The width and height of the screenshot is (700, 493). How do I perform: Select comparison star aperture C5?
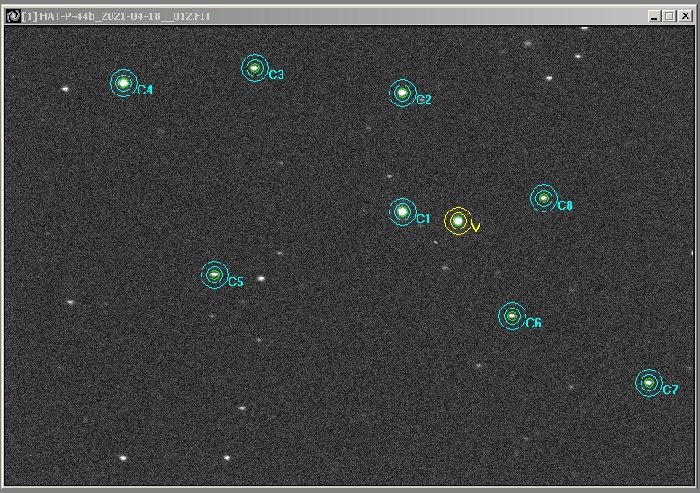tap(215, 275)
